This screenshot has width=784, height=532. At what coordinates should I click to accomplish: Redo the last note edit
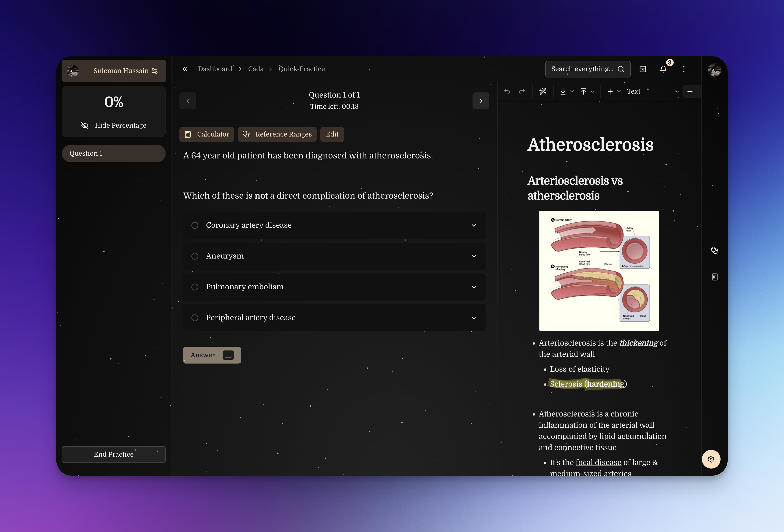pos(522,91)
